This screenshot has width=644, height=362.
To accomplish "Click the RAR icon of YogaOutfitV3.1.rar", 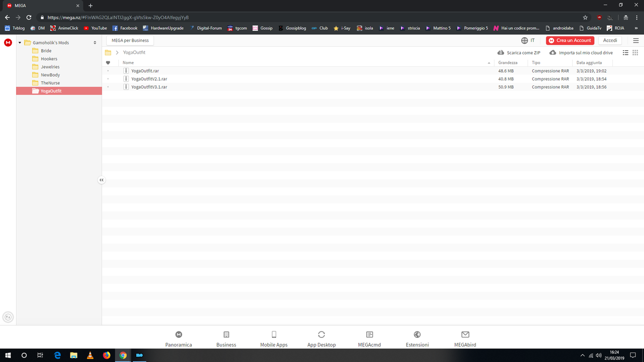I will click(x=126, y=87).
